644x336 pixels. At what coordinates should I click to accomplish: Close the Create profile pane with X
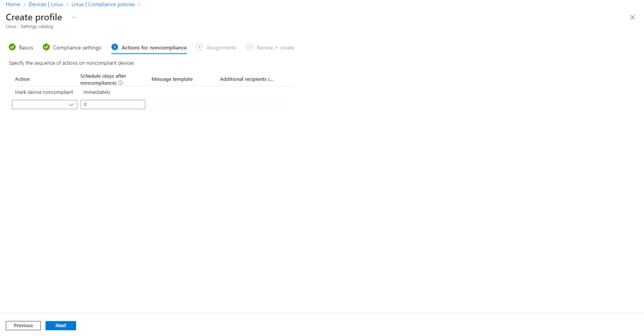(x=632, y=18)
